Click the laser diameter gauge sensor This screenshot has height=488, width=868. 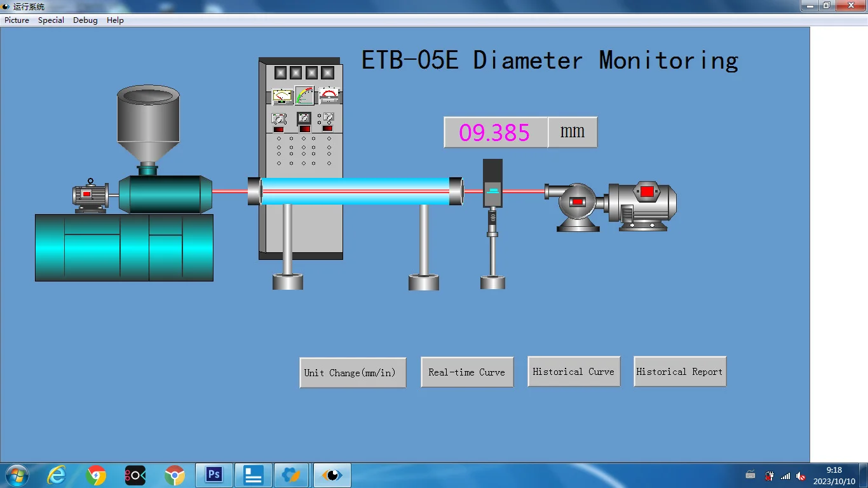[492, 183]
